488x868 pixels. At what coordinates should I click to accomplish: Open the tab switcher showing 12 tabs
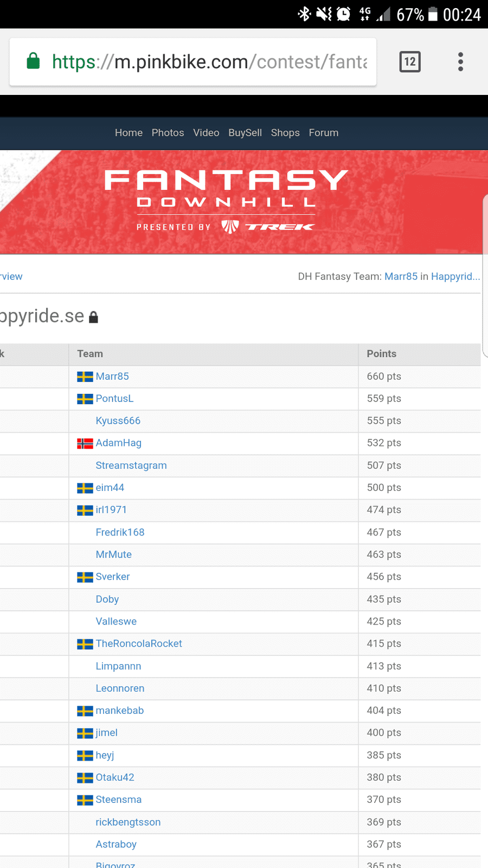(x=410, y=62)
